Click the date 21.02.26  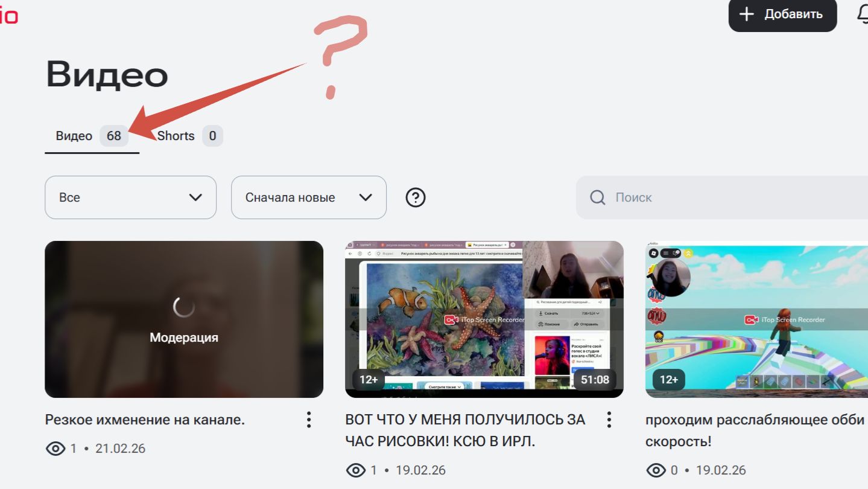pos(120,449)
